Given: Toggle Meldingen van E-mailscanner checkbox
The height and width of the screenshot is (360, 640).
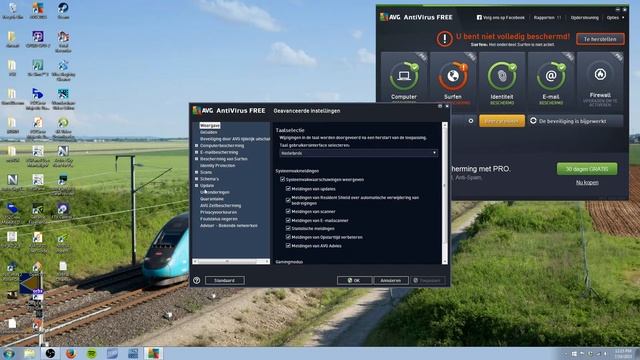Looking at the screenshot, I should pos(288,220).
